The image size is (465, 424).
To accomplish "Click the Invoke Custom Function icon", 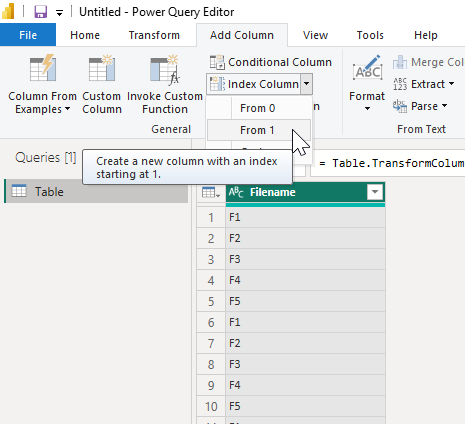I will (x=165, y=69).
